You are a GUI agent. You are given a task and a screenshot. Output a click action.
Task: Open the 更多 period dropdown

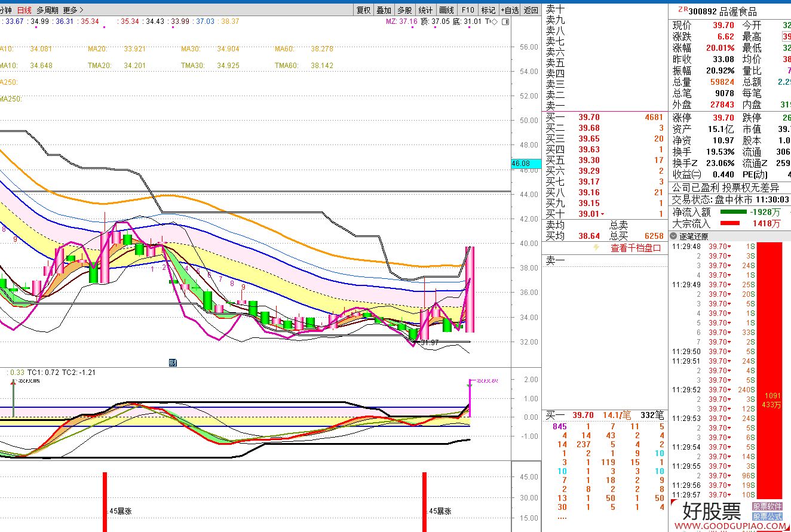(x=73, y=10)
